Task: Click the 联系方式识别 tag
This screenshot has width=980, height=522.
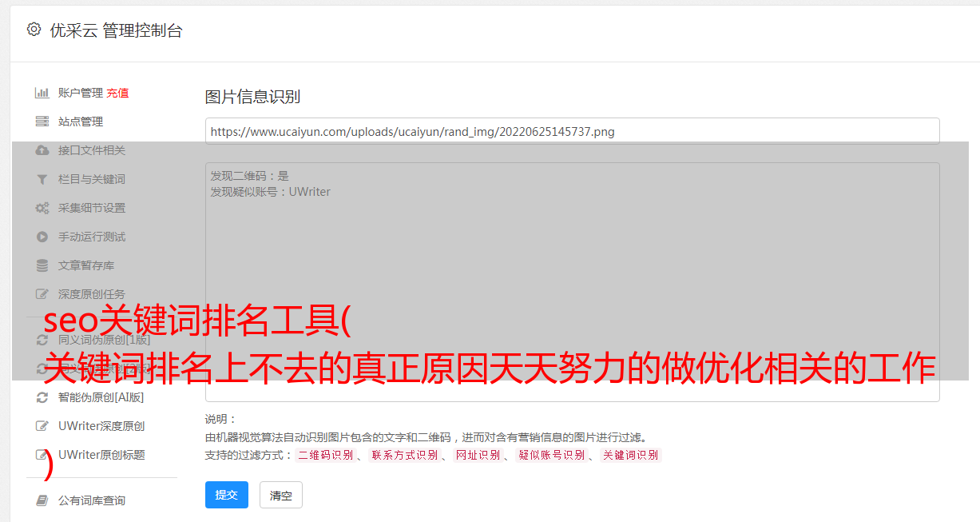Action: click(404, 455)
